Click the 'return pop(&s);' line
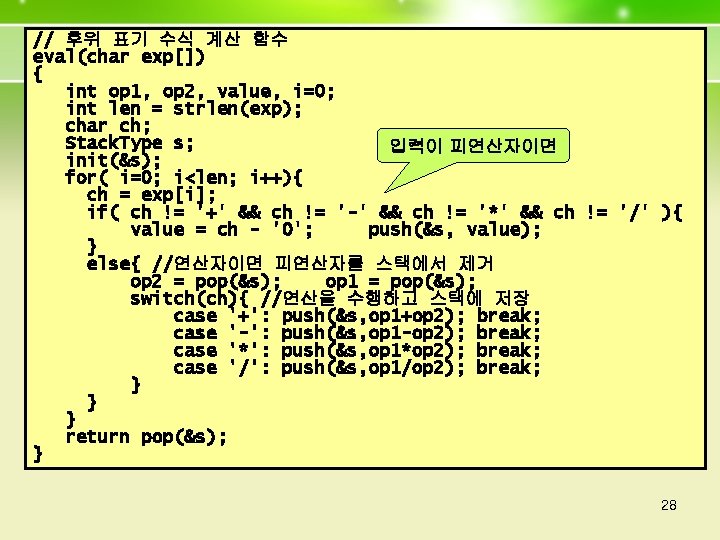Viewport: 720px width, 540px height. pyautogui.click(x=146, y=437)
